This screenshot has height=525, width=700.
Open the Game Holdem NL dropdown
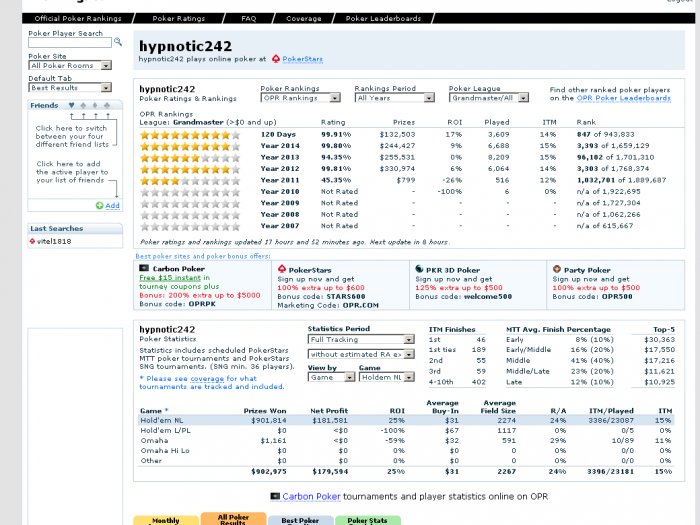click(x=387, y=377)
